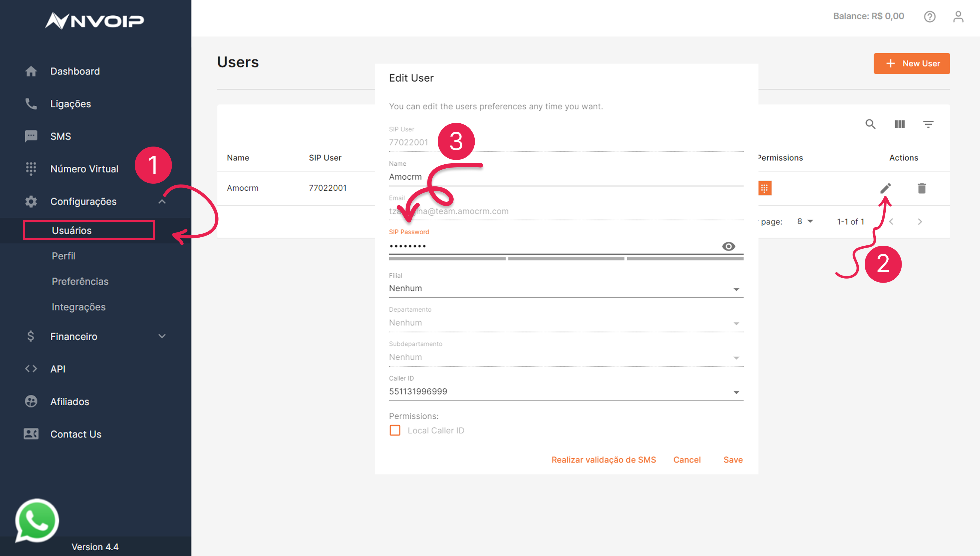Open the help question mark icon
This screenshot has height=556, width=980.
[x=930, y=17]
